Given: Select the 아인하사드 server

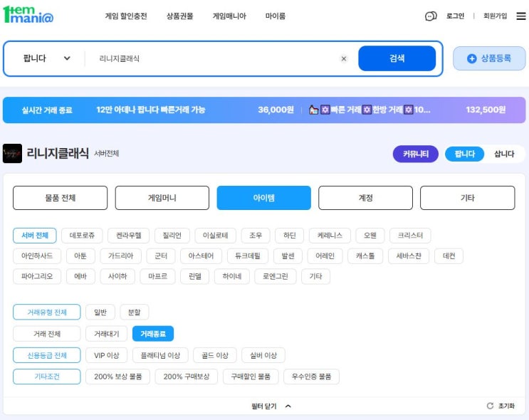Looking at the screenshot, I should click(37, 256).
